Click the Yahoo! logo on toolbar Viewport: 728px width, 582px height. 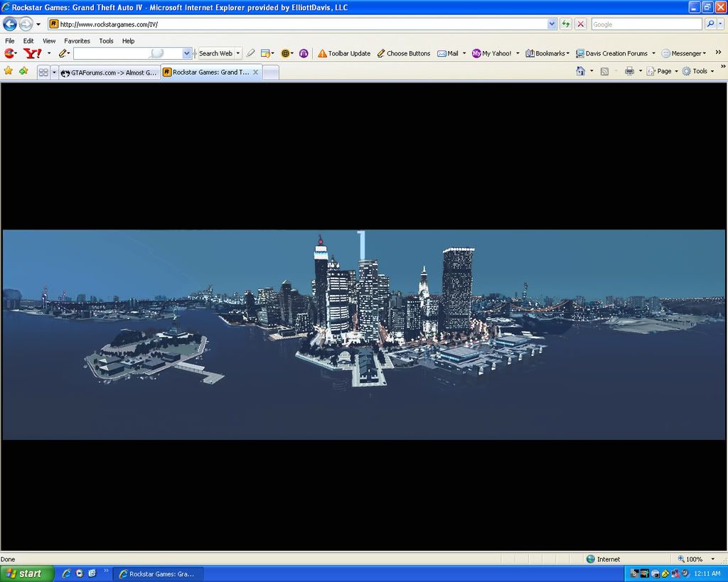pyautogui.click(x=33, y=53)
